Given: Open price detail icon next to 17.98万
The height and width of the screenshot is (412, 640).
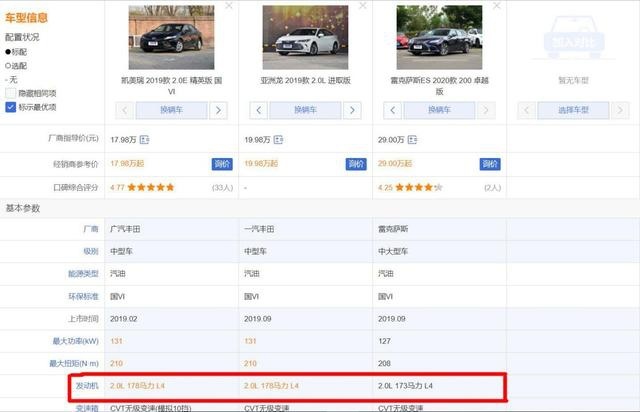Looking at the screenshot, I should click(x=144, y=140).
